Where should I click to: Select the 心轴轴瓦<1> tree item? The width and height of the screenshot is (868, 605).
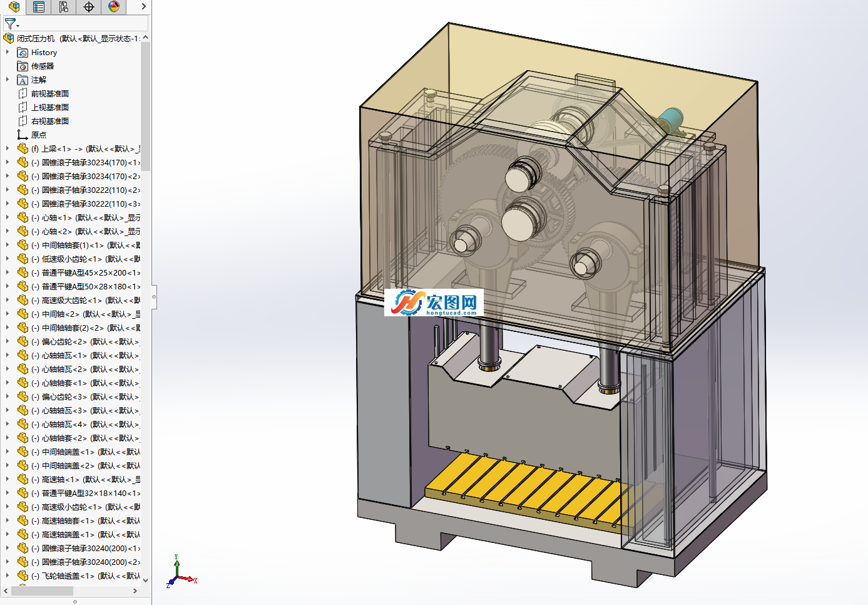(86, 356)
